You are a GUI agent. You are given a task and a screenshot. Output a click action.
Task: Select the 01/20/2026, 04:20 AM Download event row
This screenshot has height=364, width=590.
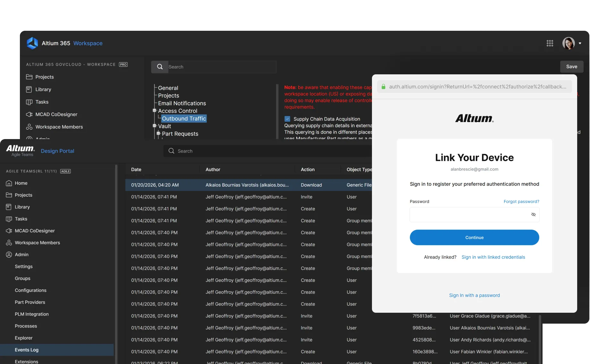(x=249, y=185)
